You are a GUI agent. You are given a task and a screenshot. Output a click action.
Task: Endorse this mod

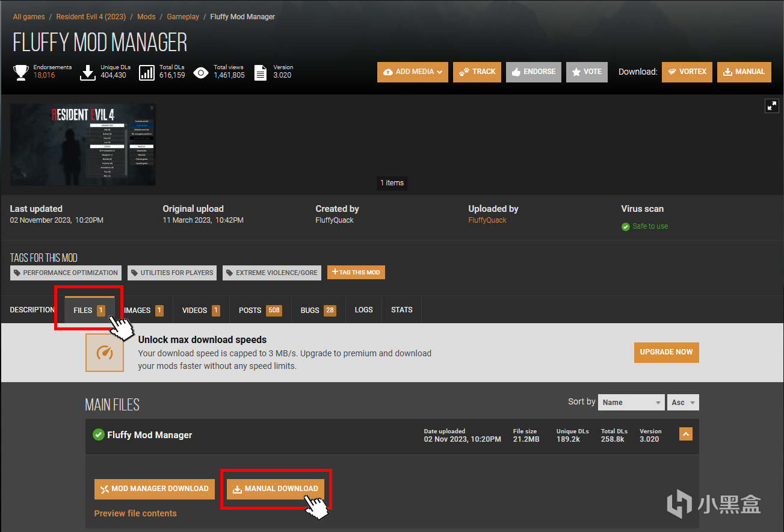534,72
